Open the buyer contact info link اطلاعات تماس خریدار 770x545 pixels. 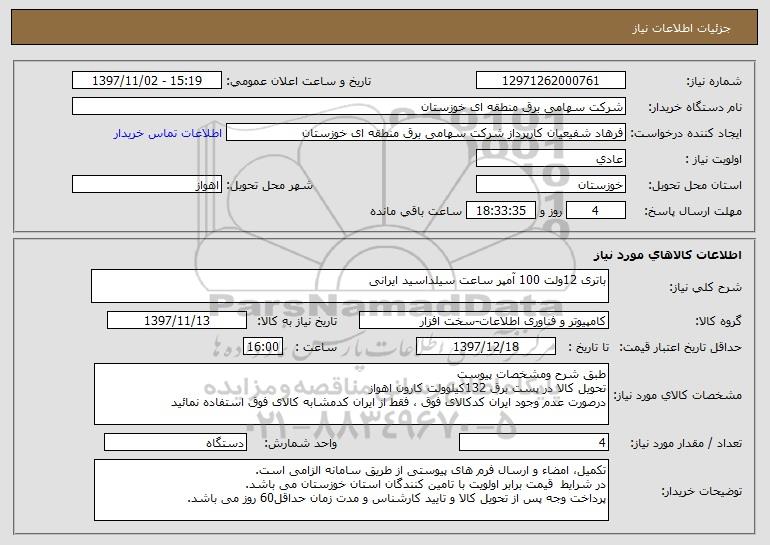[x=168, y=133]
